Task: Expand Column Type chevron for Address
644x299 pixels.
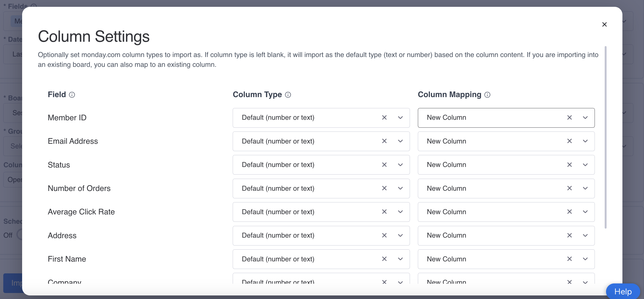Action: pos(400,235)
